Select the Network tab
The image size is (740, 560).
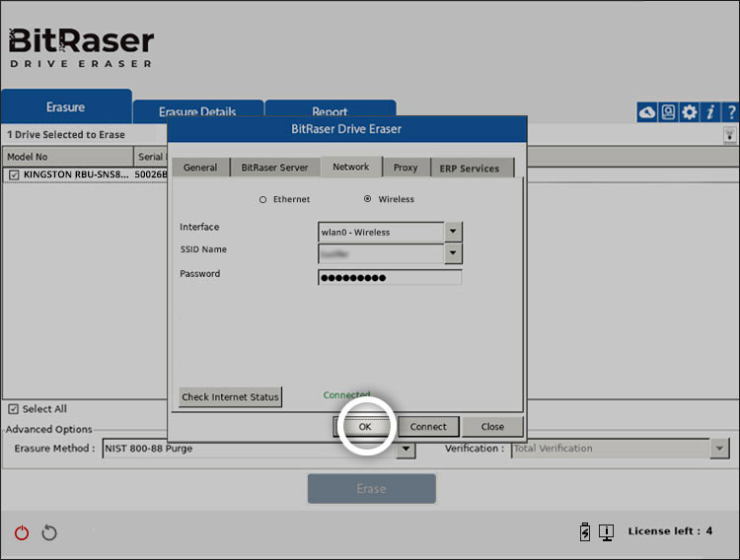[350, 167]
